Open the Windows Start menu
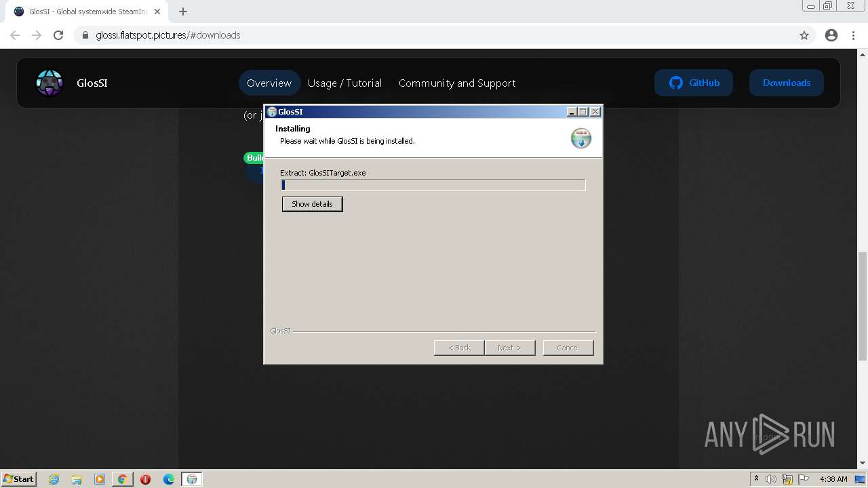The height and width of the screenshot is (488, 868). [x=18, y=479]
